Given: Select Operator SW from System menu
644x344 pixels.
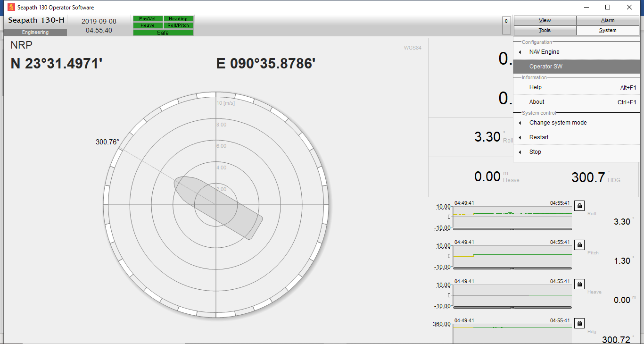Looking at the screenshot, I should click(x=546, y=67).
